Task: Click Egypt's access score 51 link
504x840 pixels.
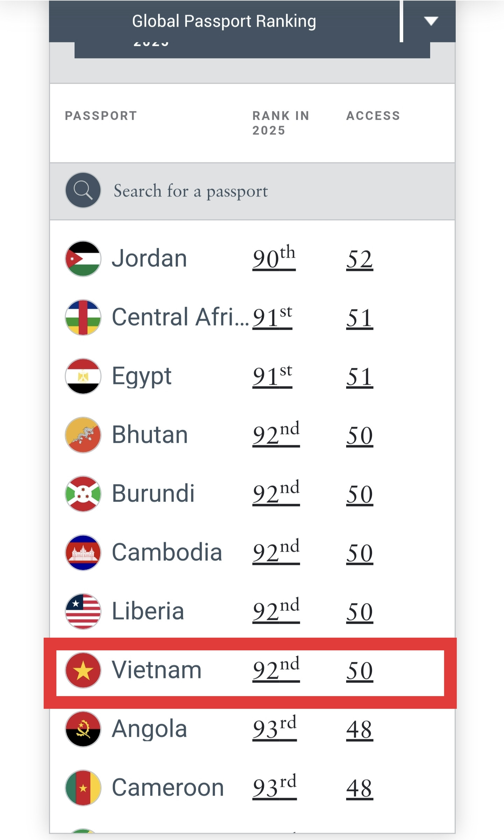Action: coord(359,377)
